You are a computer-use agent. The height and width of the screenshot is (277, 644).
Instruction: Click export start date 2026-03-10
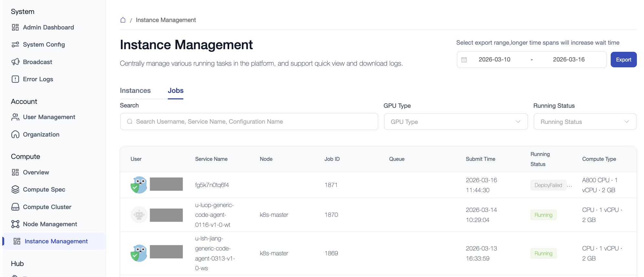[494, 60]
